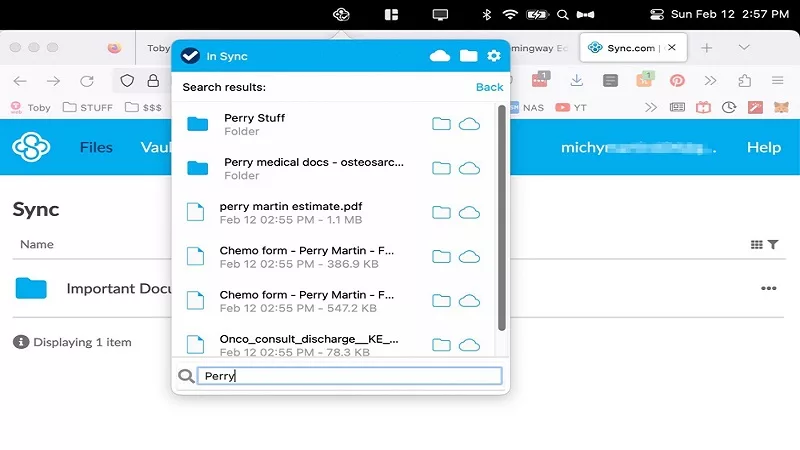Viewport: 800px width, 450px height.
Task: Open Wi-Fi menu in menu bar
Action: click(510, 14)
